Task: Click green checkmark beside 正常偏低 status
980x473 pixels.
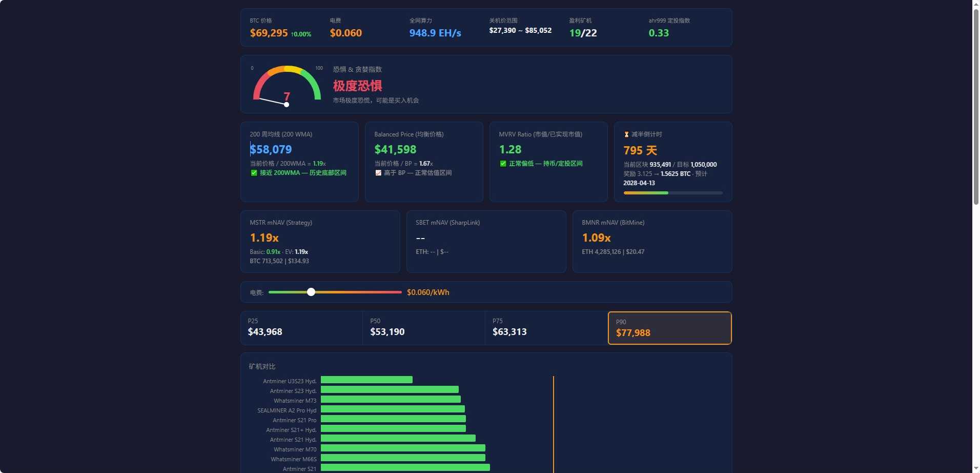Action: click(x=503, y=164)
